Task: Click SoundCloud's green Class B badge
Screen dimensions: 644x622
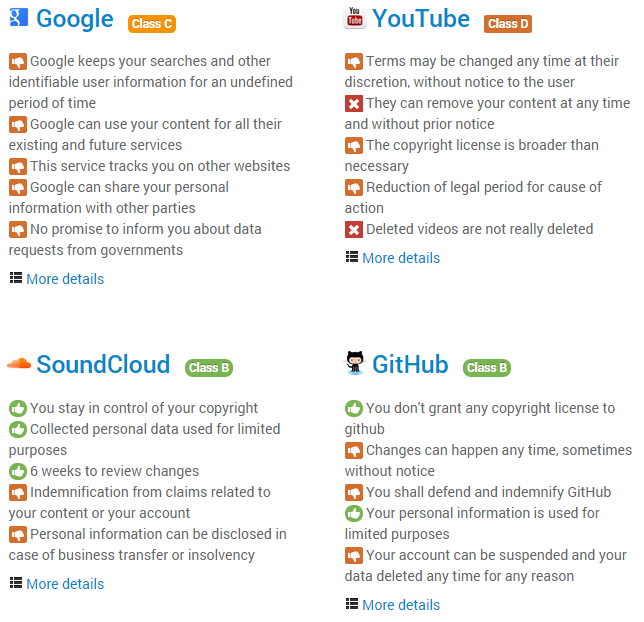Action: click(x=209, y=368)
